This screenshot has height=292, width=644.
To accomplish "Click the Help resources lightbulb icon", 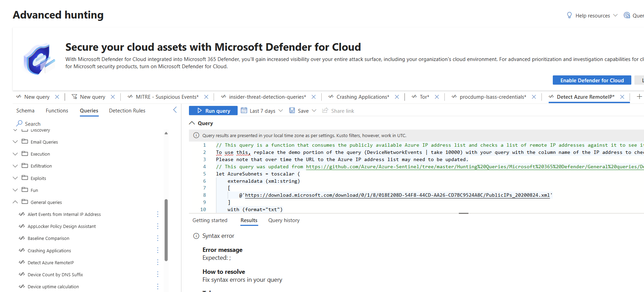I will click(569, 15).
